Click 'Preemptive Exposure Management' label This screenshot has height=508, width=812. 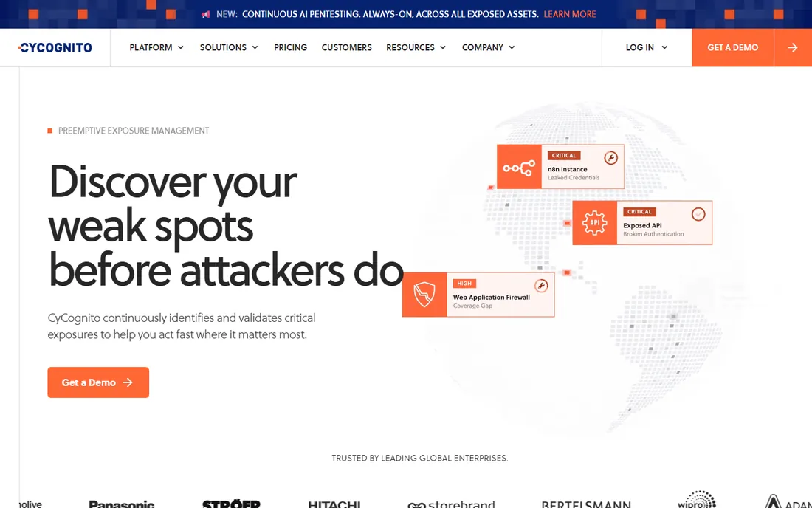[134, 131]
